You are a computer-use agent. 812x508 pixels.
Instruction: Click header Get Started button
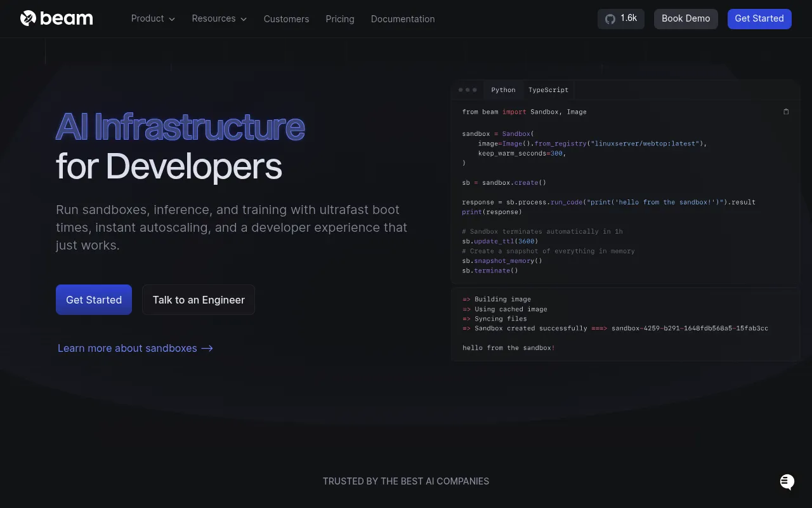tap(759, 18)
